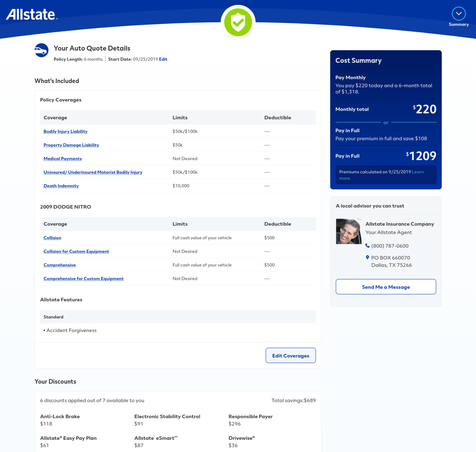This screenshot has width=476, height=452.
Task: Click the green shield checkmark icon
Action: (x=238, y=23)
